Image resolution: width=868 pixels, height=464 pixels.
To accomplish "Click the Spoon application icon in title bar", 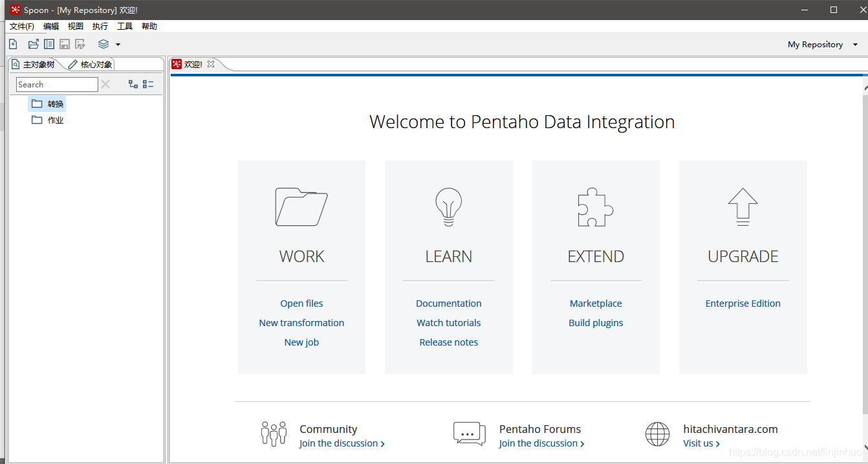I will [x=16, y=10].
